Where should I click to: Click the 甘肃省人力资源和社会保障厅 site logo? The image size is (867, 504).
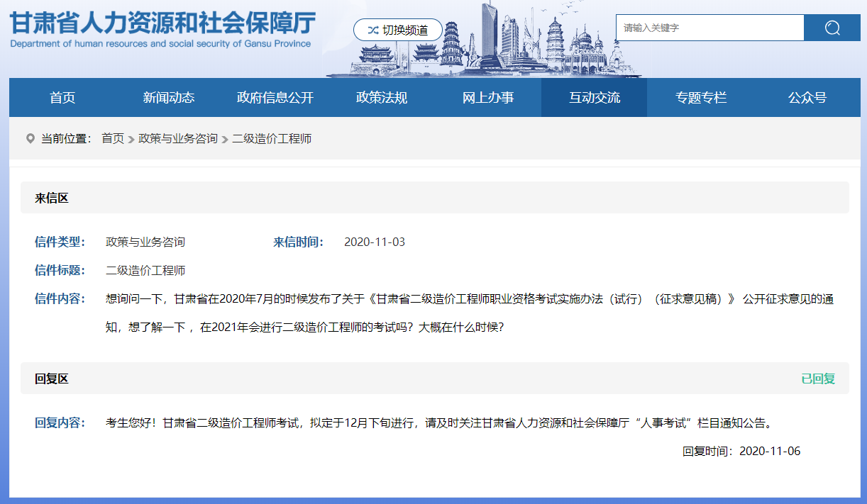coord(162,28)
